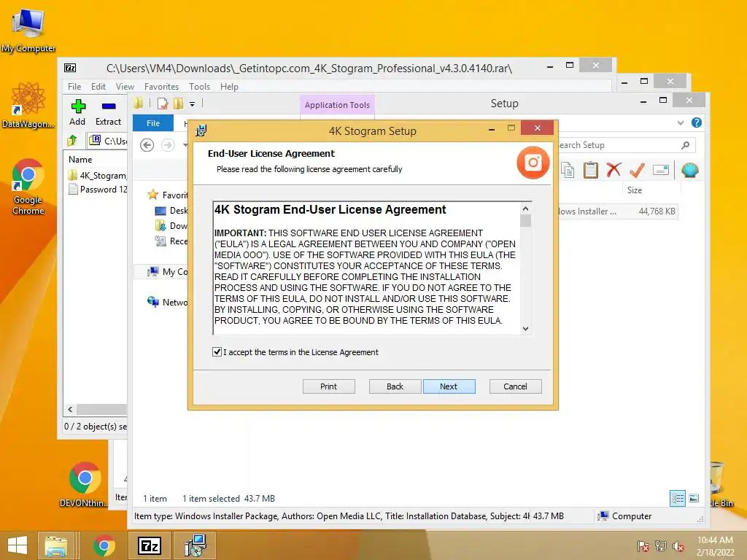
Task: Click the Add button in 7-Zip toolbar
Action: [77, 113]
